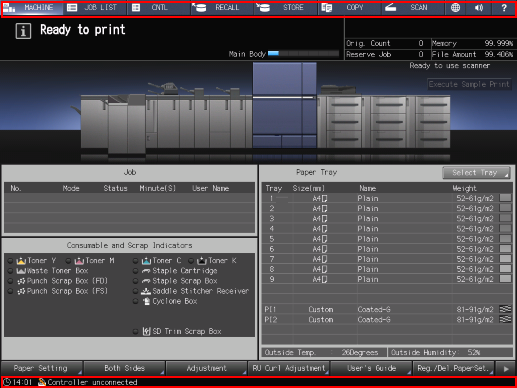Open the language globe icon
Image resolution: width=517 pixels, height=388 pixels.
pyautogui.click(x=455, y=7)
